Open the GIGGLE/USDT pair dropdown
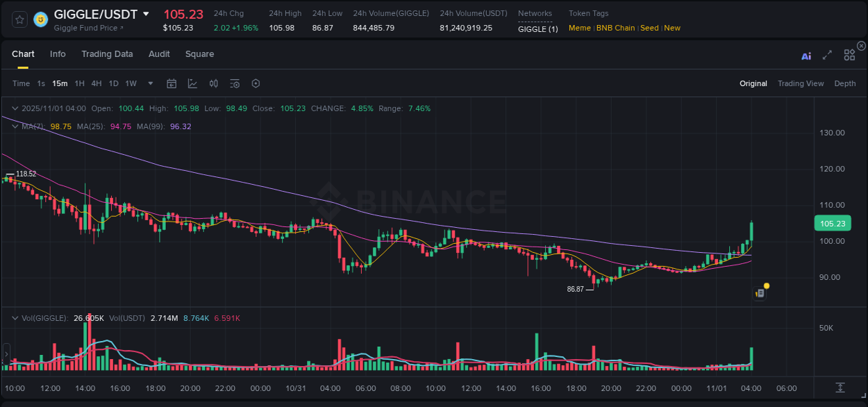The image size is (868, 407). coord(146,13)
